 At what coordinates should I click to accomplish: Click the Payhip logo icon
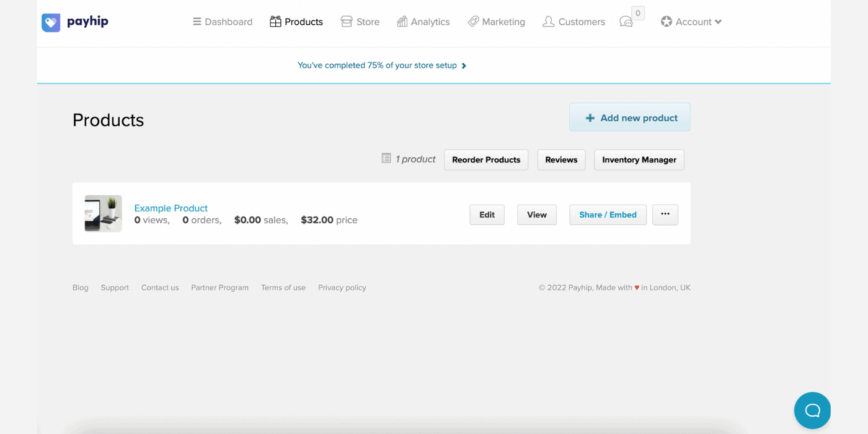pyautogui.click(x=51, y=22)
